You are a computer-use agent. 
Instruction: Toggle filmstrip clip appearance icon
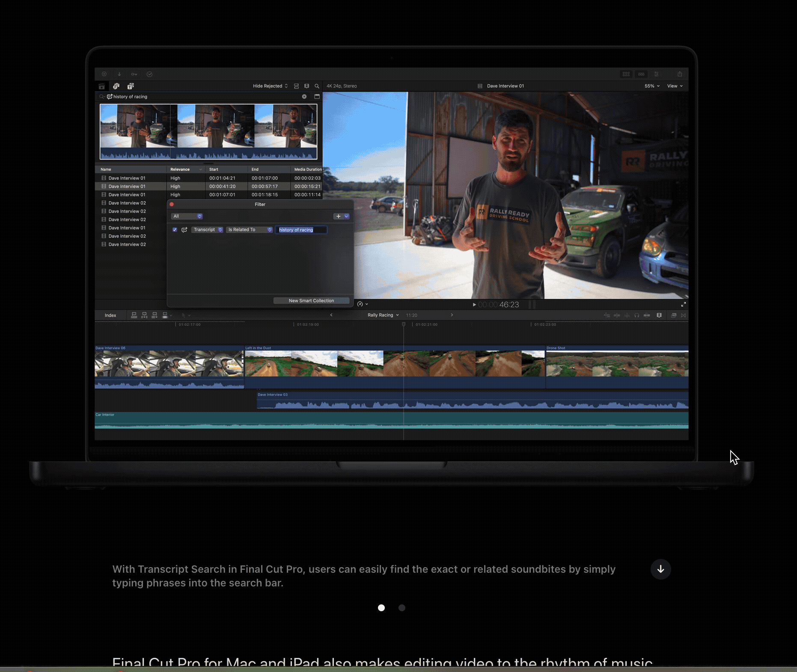[x=306, y=86]
